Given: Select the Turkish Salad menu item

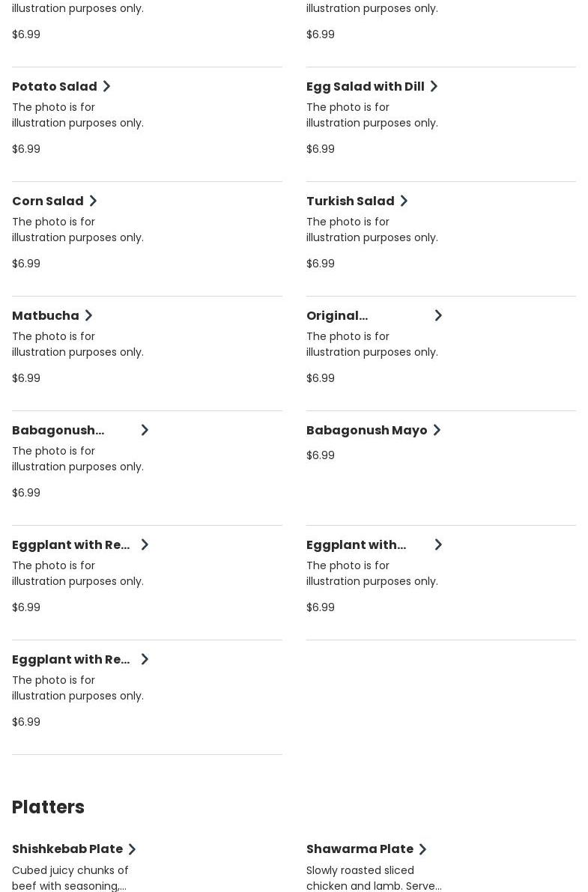Looking at the screenshot, I should coord(350,201).
